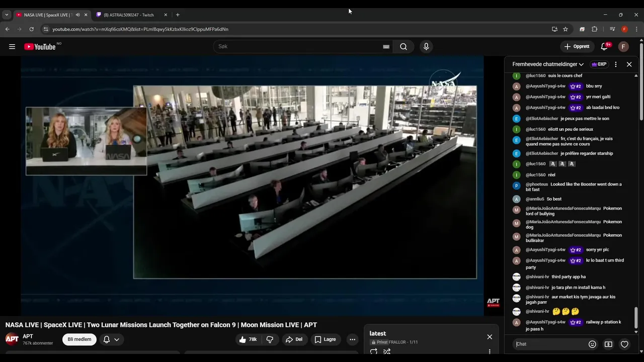Open the tab search dropdown arrow
644x362 pixels.
click(7, 15)
